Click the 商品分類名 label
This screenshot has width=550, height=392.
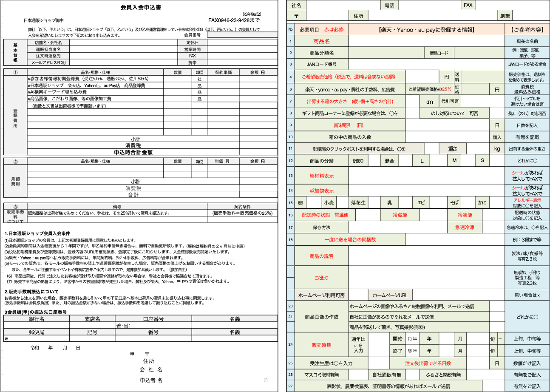click(322, 53)
